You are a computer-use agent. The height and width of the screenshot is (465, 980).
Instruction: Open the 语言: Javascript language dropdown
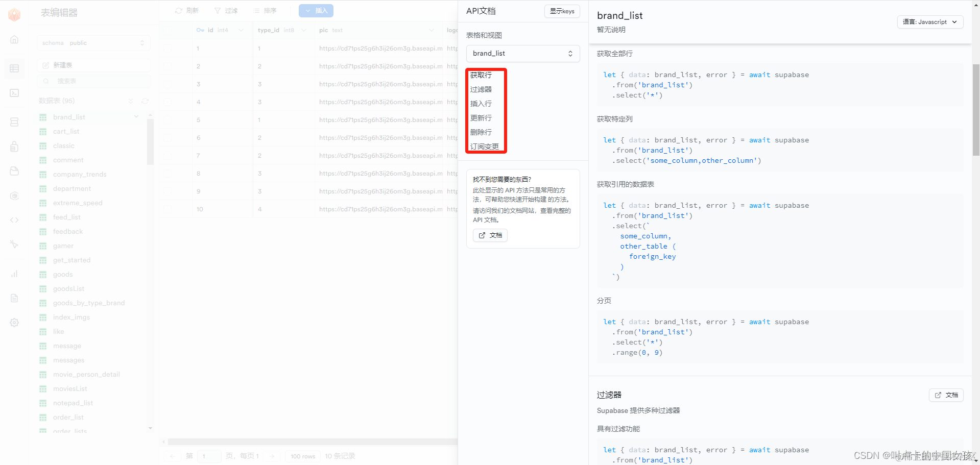[x=930, y=22]
